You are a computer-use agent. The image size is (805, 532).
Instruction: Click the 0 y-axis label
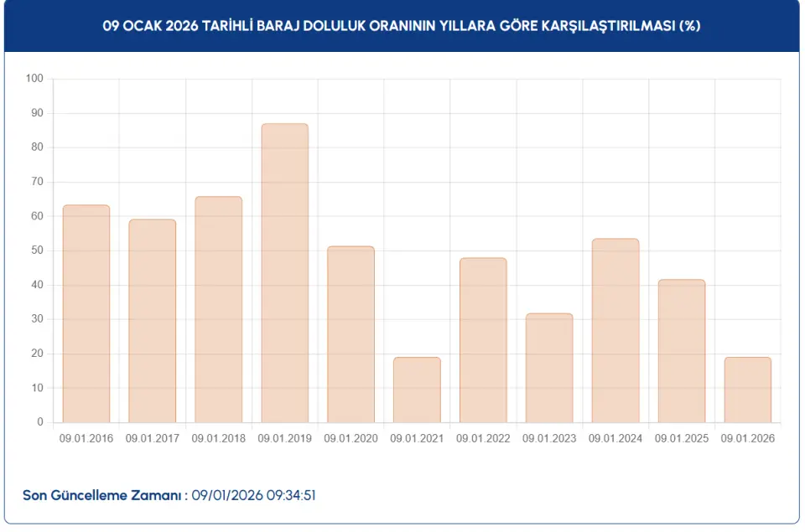(39, 422)
